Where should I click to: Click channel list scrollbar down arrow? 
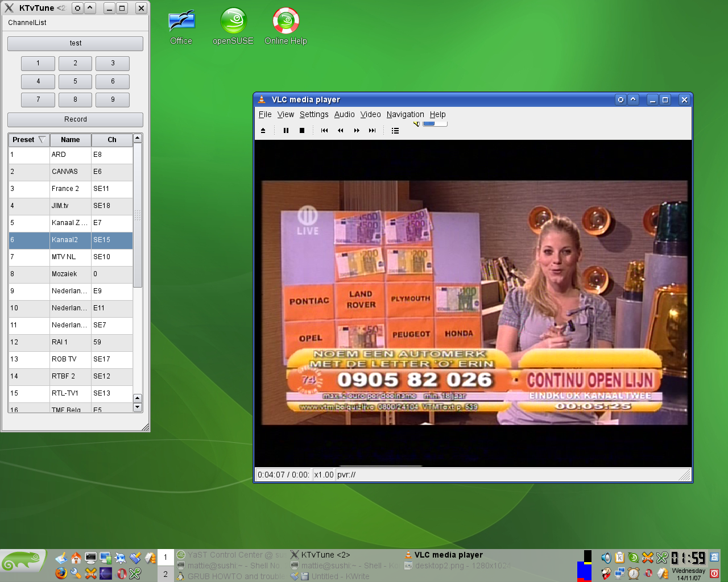(137, 407)
